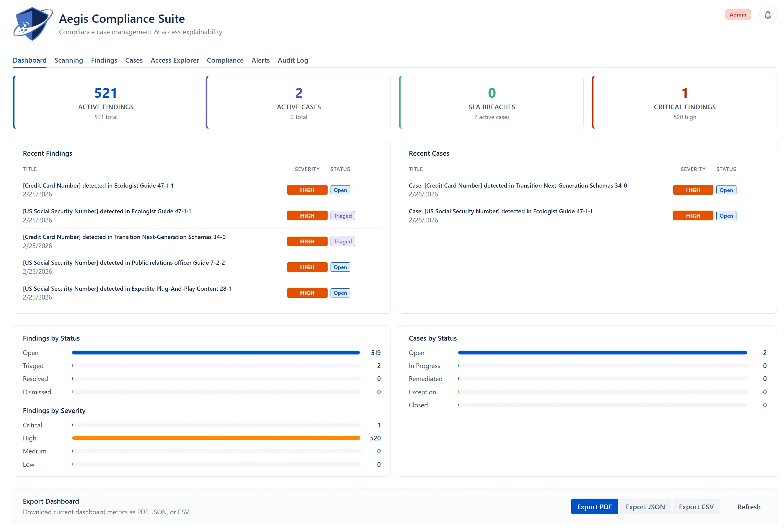Click Open badge on Public relations officer finding
Screen dimensions: 784x532
pyautogui.click(x=340, y=267)
